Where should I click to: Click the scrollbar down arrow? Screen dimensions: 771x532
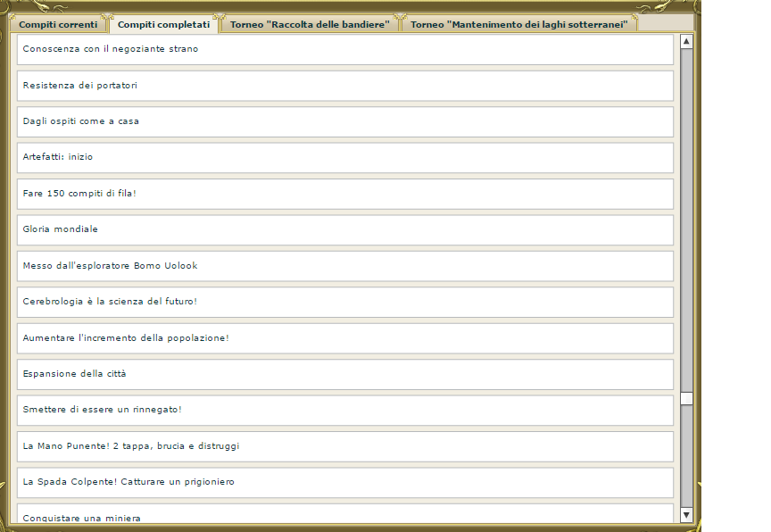(686, 514)
